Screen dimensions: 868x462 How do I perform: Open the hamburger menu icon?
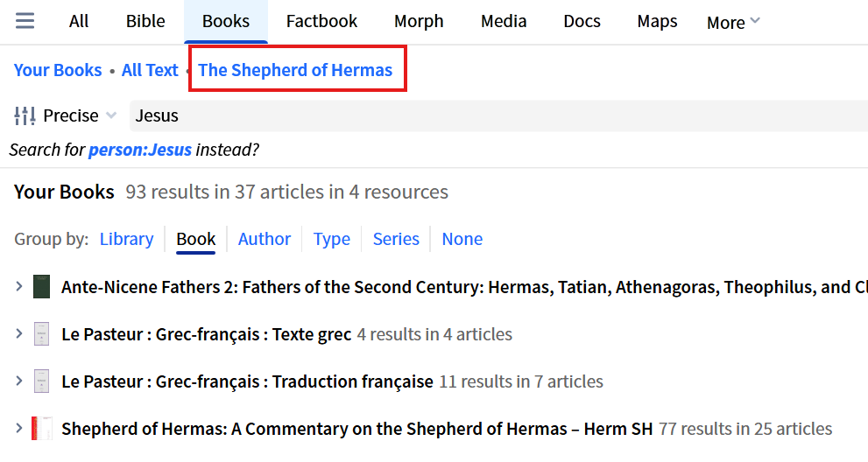point(25,21)
